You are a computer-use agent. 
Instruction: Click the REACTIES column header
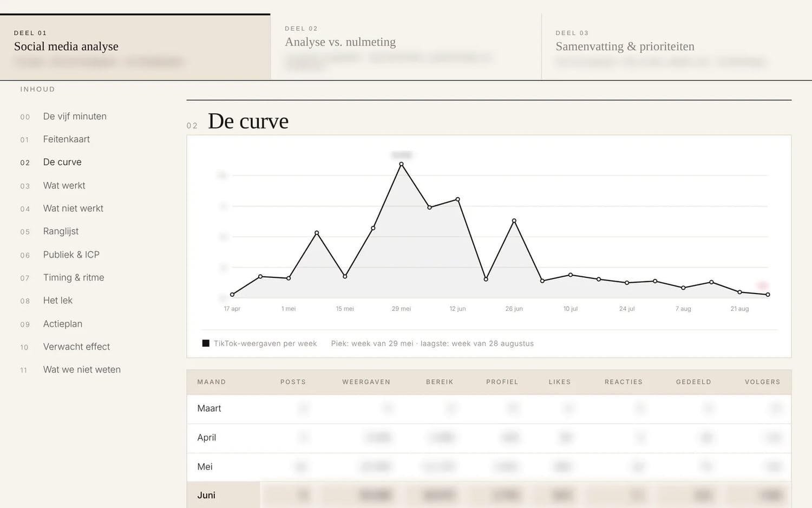point(624,382)
